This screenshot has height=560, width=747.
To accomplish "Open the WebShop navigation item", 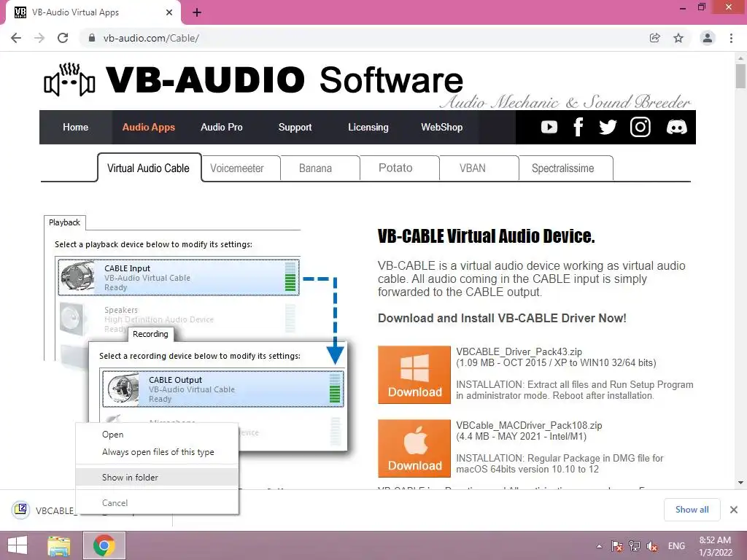I will click(x=441, y=127).
